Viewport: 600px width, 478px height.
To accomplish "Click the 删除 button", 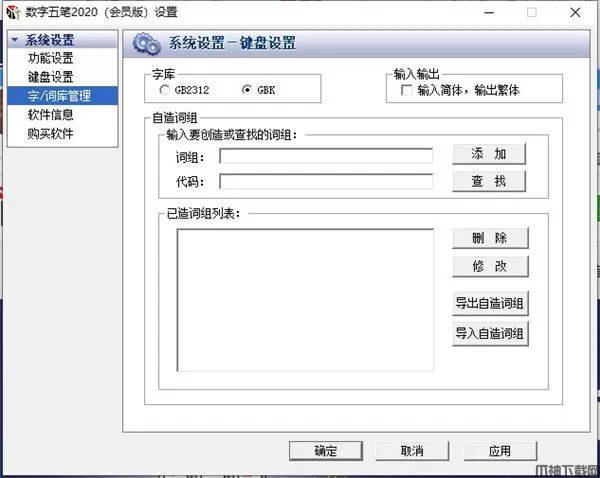I will (x=490, y=238).
